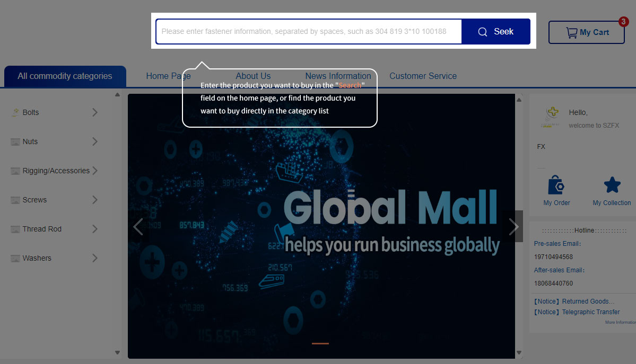
Task: Click the More Information link
Action: click(621, 322)
